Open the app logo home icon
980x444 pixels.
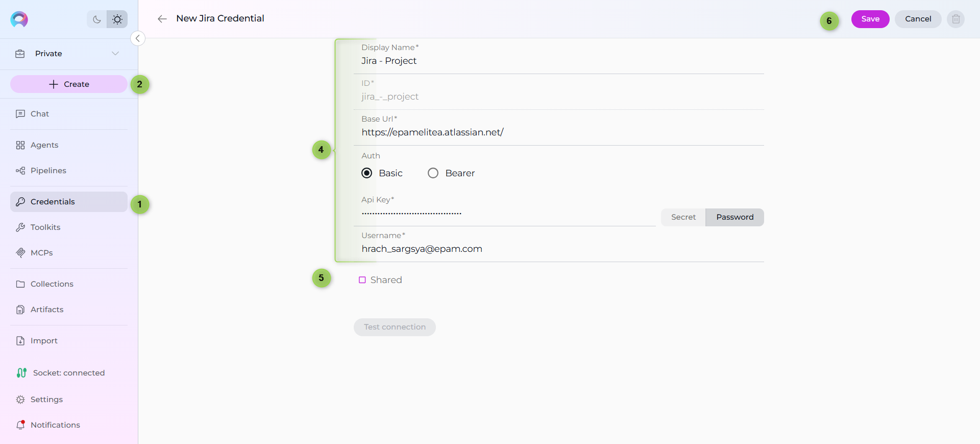[19, 19]
